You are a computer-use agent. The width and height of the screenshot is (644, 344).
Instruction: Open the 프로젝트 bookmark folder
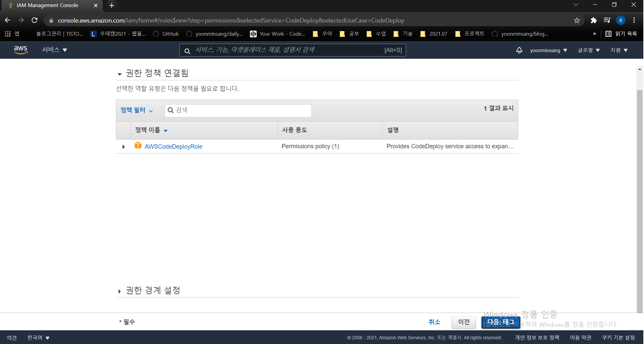click(470, 34)
